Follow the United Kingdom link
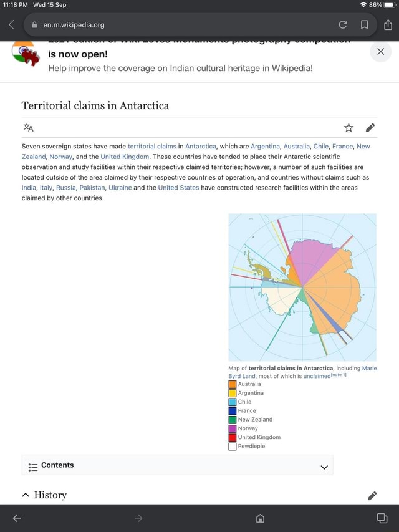 tap(122, 156)
